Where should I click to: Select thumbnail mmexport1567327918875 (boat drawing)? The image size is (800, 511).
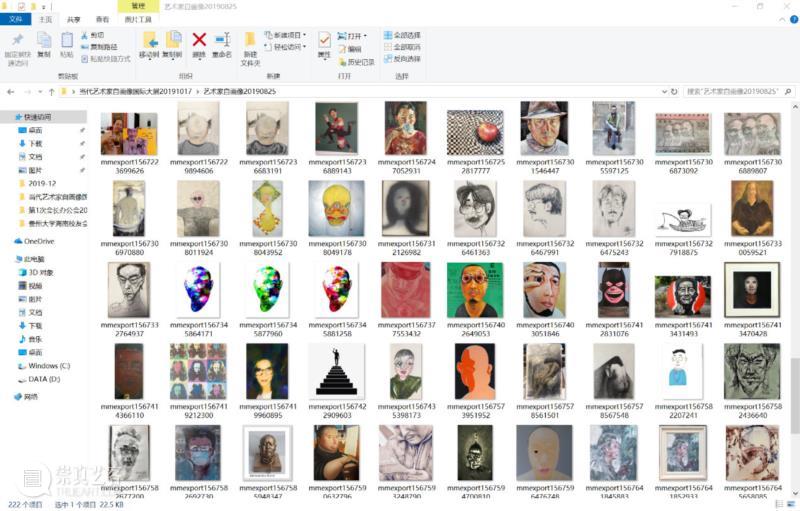(683, 219)
